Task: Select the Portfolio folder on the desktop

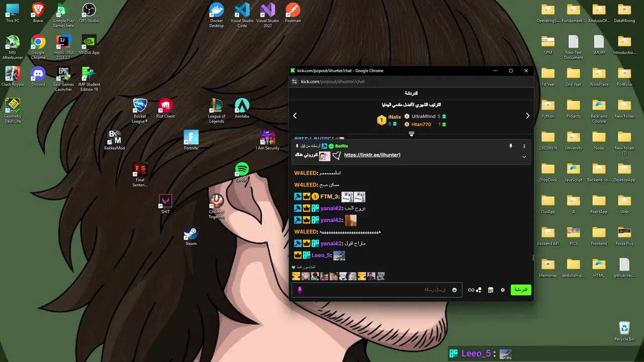Action: (624, 77)
